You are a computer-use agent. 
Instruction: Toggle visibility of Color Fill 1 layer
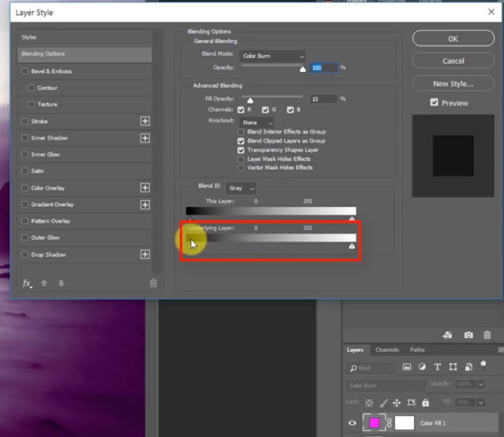[352, 423]
